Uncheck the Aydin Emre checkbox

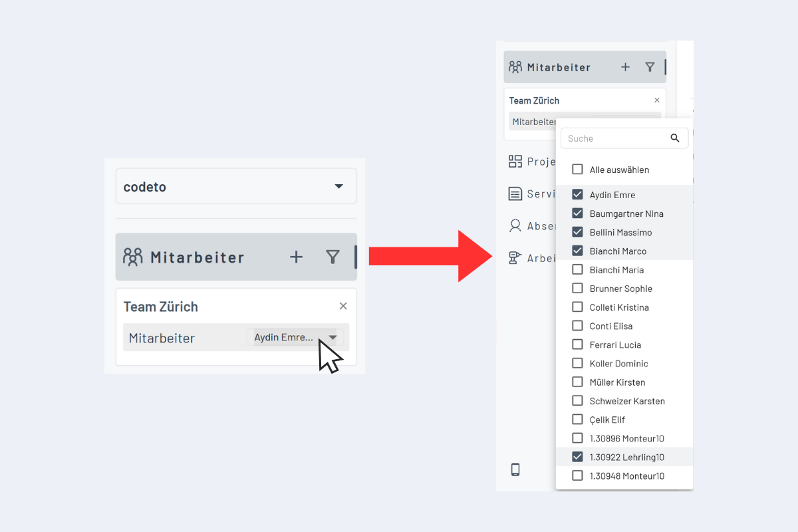pos(577,195)
